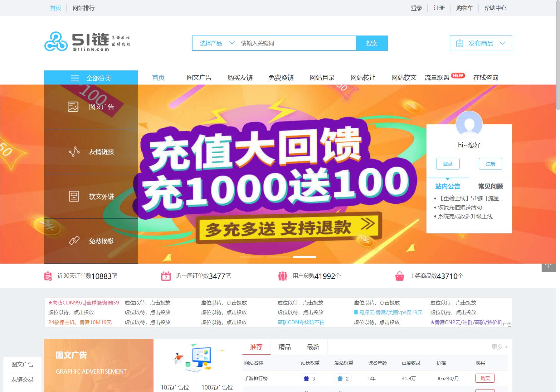Open the hamburger menu icon beside 全部分类
This screenshot has height=392, width=560.
[75, 78]
